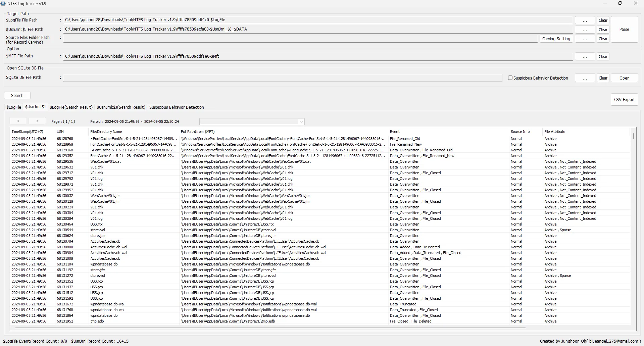Click the Parse button
This screenshot has width=644, height=346.
(x=624, y=30)
